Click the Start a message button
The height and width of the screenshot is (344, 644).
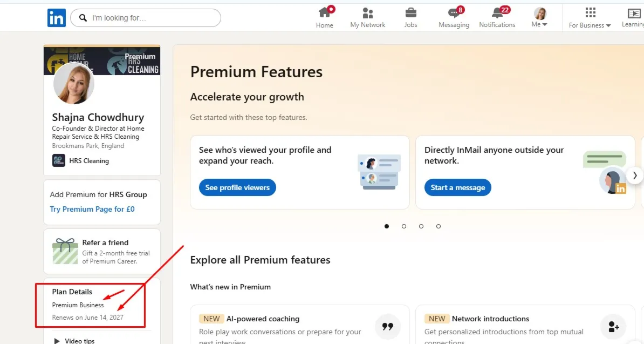pos(457,187)
